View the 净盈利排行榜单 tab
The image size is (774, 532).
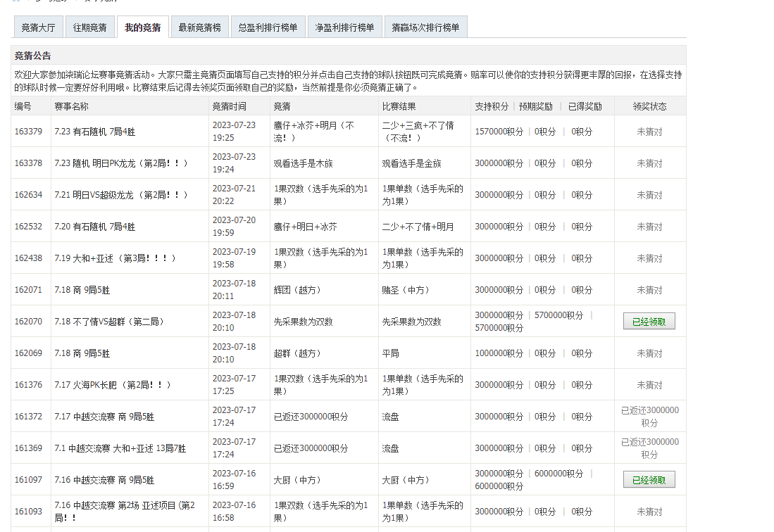point(344,27)
